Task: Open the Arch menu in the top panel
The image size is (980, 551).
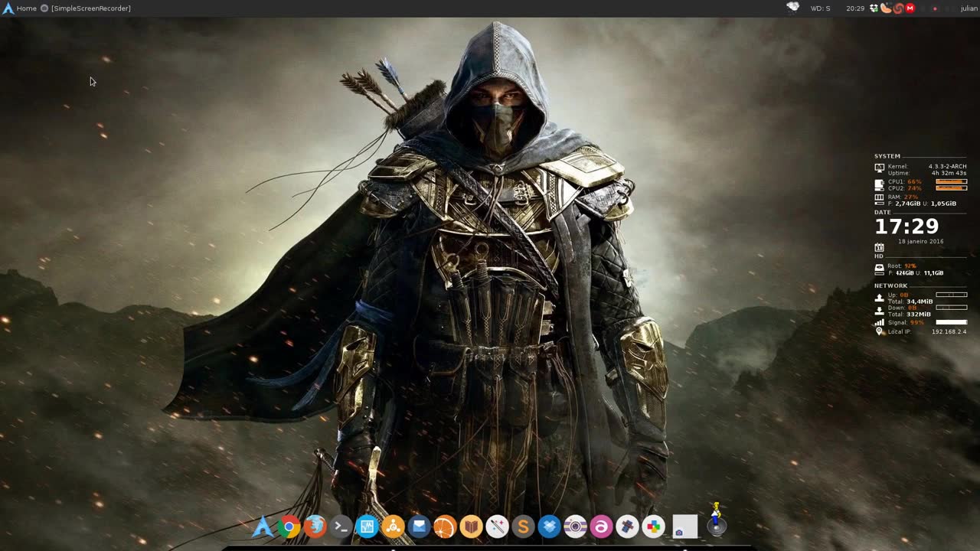Action: [8, 8]
